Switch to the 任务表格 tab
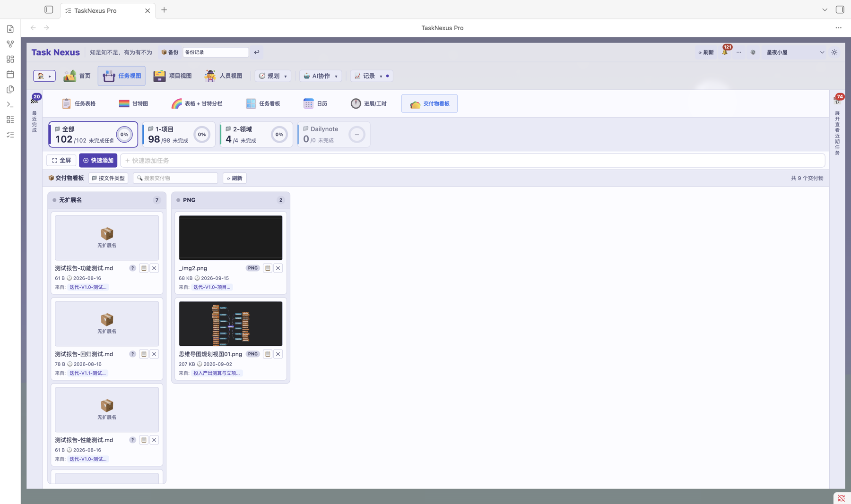This screenshot has width=851, height=504. point(78,103)
